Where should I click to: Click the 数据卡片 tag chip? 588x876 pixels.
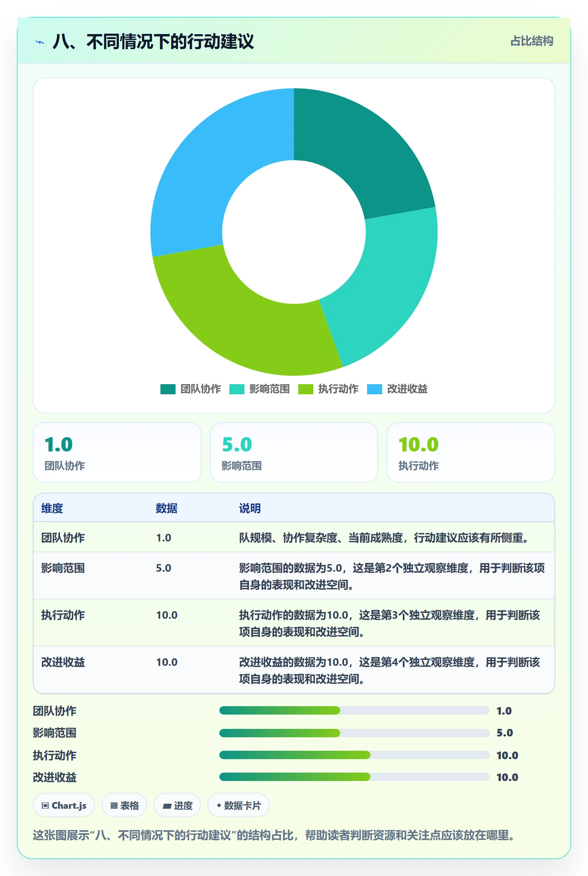[239, 805]
